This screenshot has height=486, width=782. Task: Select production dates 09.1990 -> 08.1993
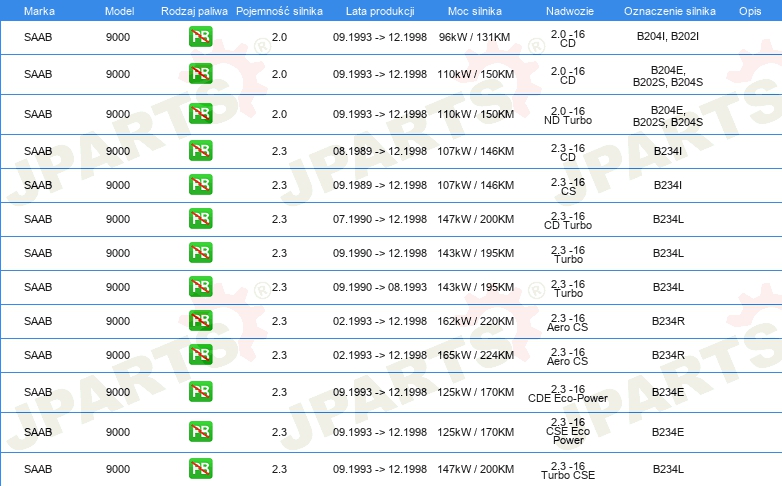coord(380,287)
